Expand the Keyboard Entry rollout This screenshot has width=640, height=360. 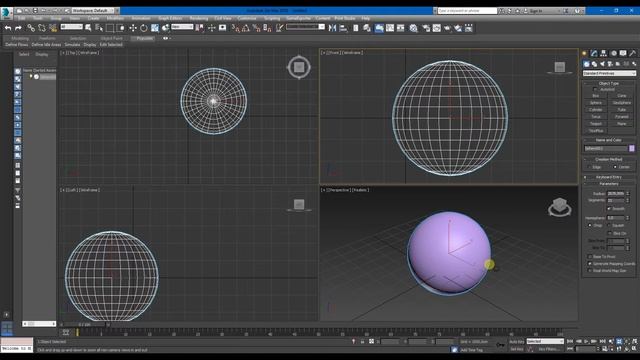[x=609, y=177]
